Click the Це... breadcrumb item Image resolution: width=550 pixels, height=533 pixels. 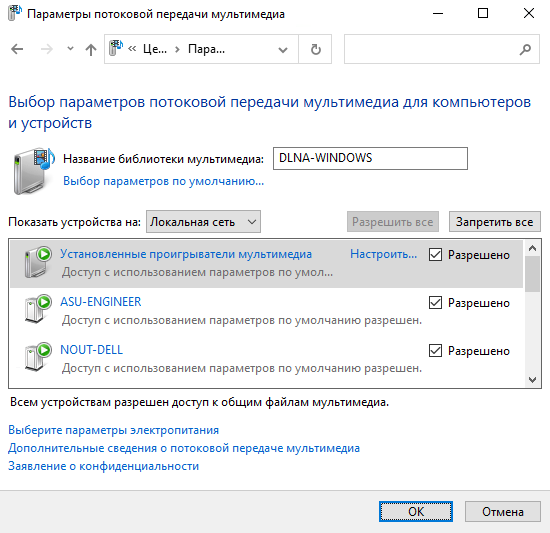[155, 49]
